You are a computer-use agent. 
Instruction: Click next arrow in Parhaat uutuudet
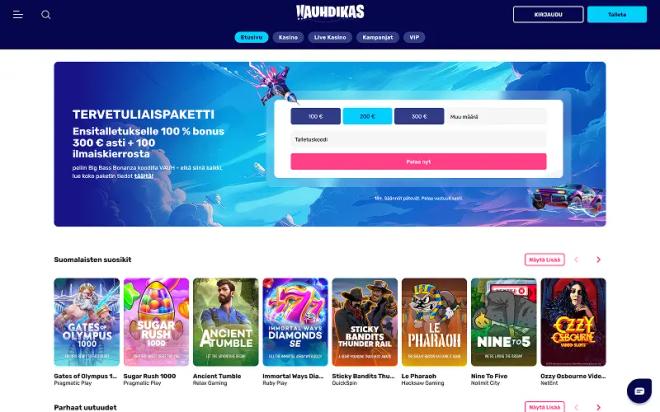[x=598, y=407]
